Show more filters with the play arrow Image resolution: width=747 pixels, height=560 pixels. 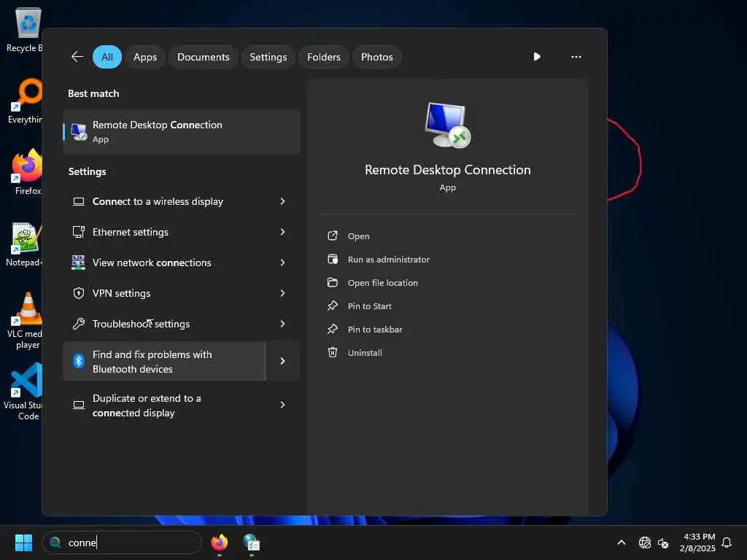[x=537, y=57]
